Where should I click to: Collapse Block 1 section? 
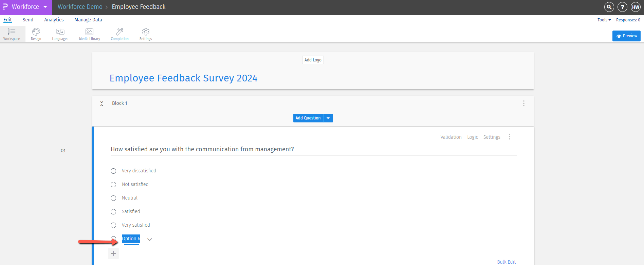pyautogui.click(x=102, y=103)
